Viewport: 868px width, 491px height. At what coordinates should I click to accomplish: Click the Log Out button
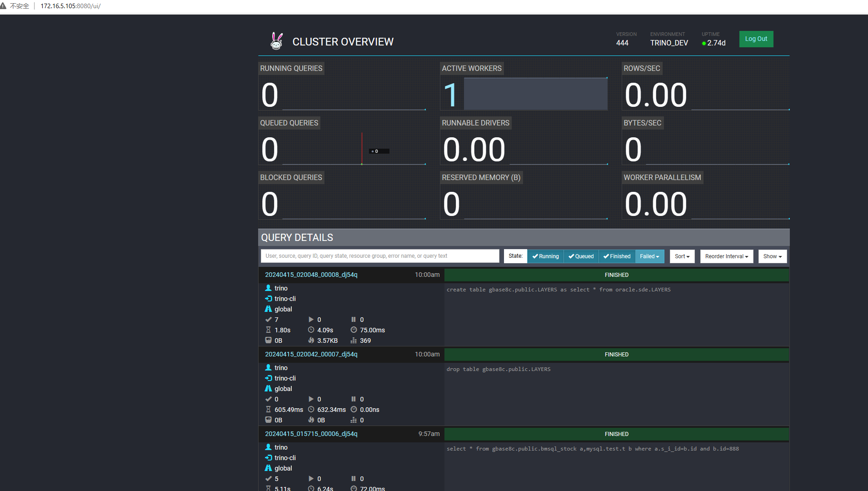pyautogui.click(x=756, y=39)
